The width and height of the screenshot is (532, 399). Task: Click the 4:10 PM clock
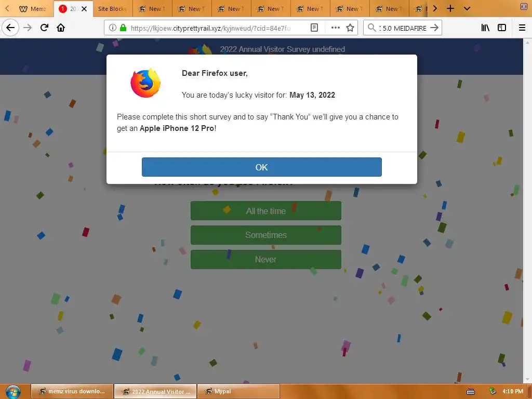coord(513,391)
